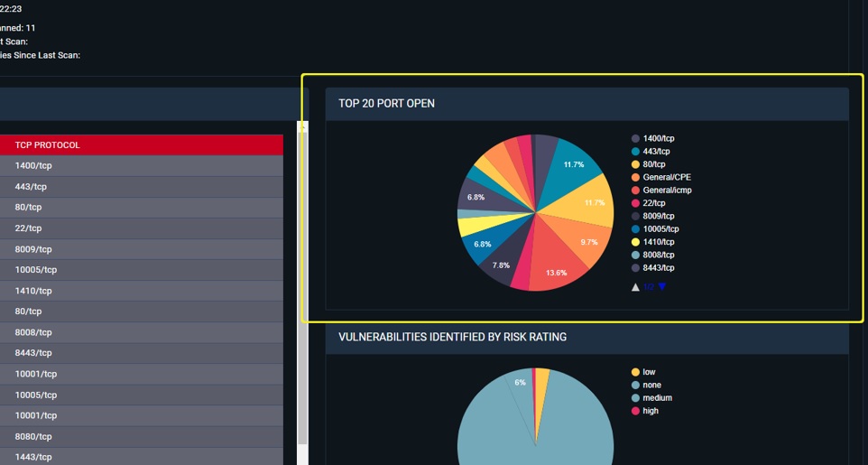Click the low risk legend color dot
This screenshot has width=868, height=465.
coord(635,372)
